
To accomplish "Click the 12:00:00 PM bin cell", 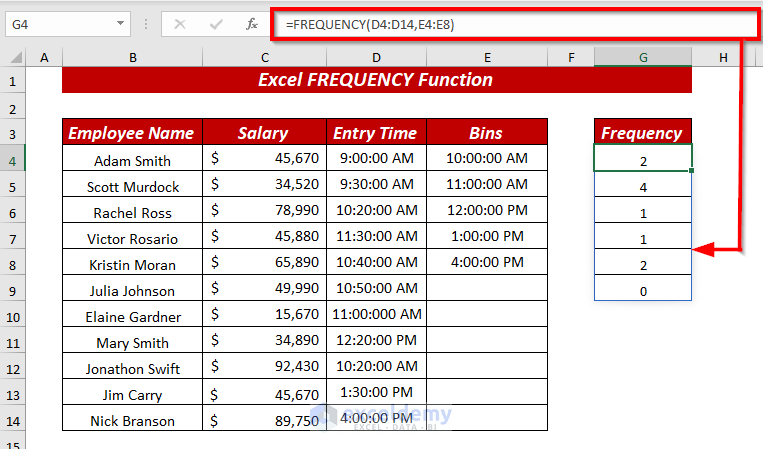I will pos(486,212).
